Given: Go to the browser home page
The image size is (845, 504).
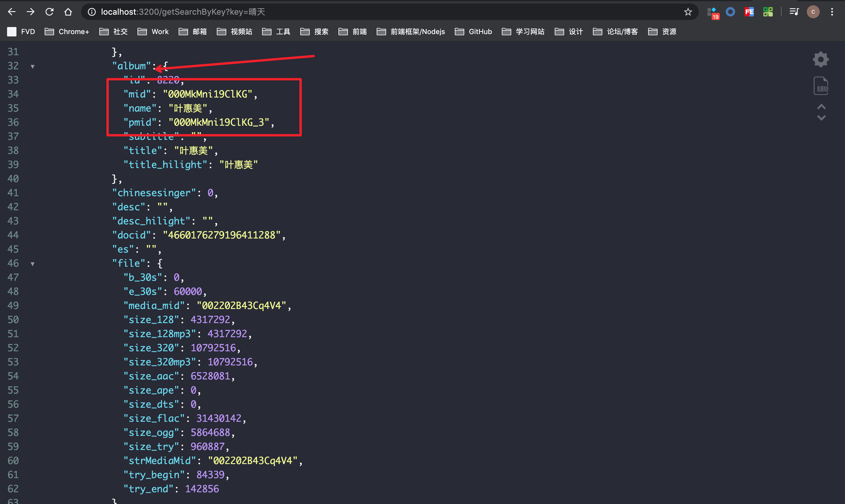Looking at the screenshot, I should [x=68, y=12].
